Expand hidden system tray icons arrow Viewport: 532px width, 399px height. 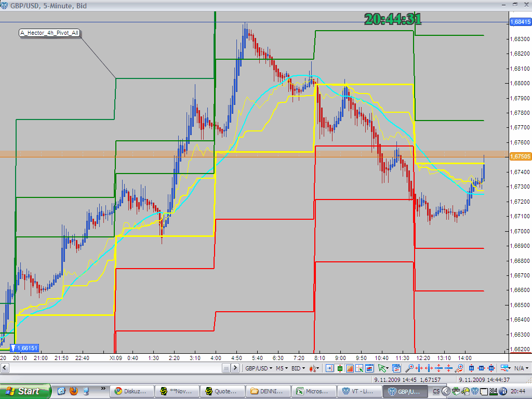[446, 391]
